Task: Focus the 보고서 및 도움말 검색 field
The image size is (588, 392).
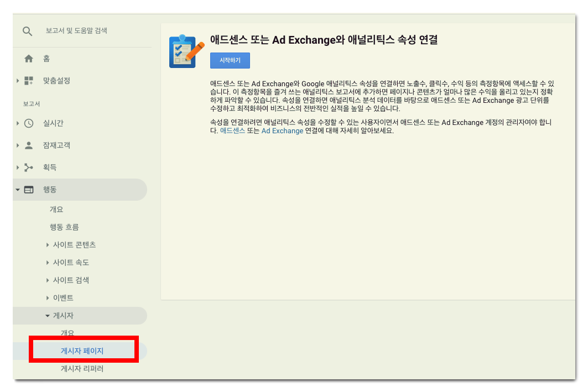Action: [x=76, y=31]
